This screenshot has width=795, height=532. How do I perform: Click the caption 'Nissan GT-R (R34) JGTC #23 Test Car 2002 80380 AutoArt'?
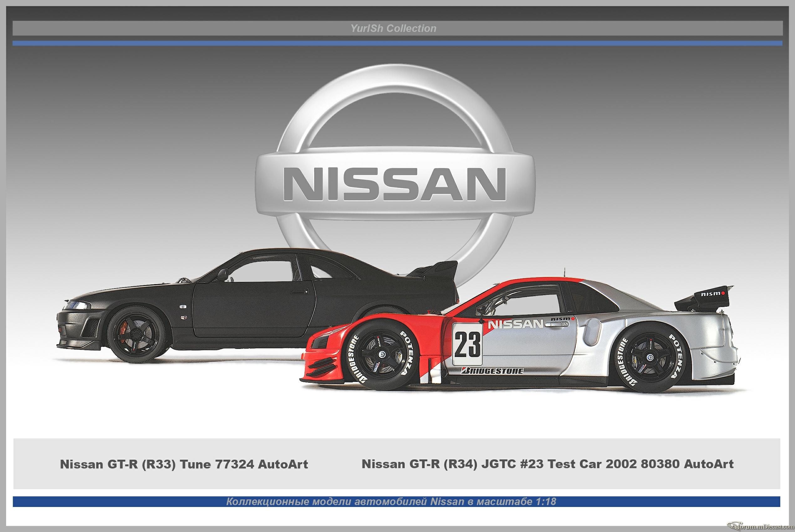[548, 464]
